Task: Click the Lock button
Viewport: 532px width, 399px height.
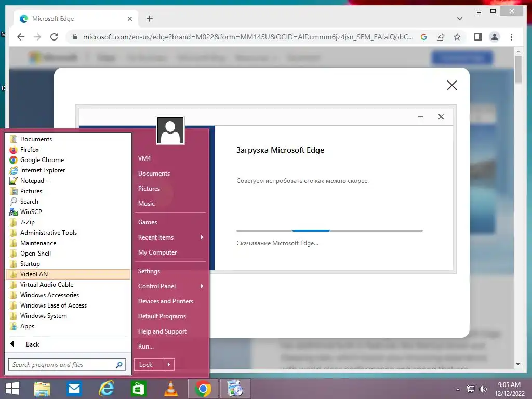Action: point(149,365)
